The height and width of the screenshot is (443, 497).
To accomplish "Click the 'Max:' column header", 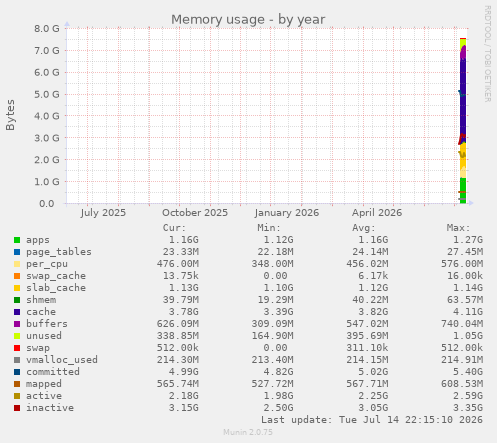I will coord(458,228).
